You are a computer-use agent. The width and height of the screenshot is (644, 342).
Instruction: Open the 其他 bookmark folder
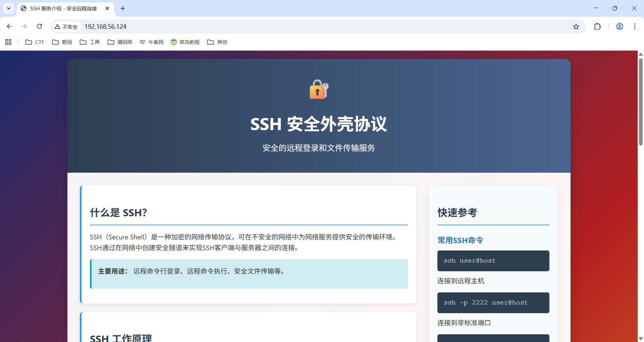(217, 42)
